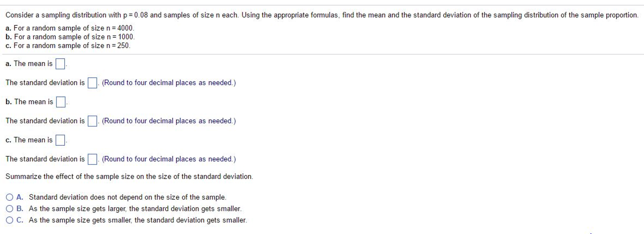Click the 'The mean is' label for part b

click(30, 102)
